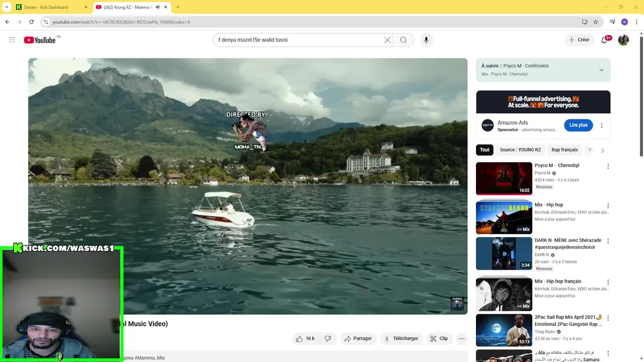Go to YouTube home via the logo
The image size is (644, 362).
coord(40,40)
